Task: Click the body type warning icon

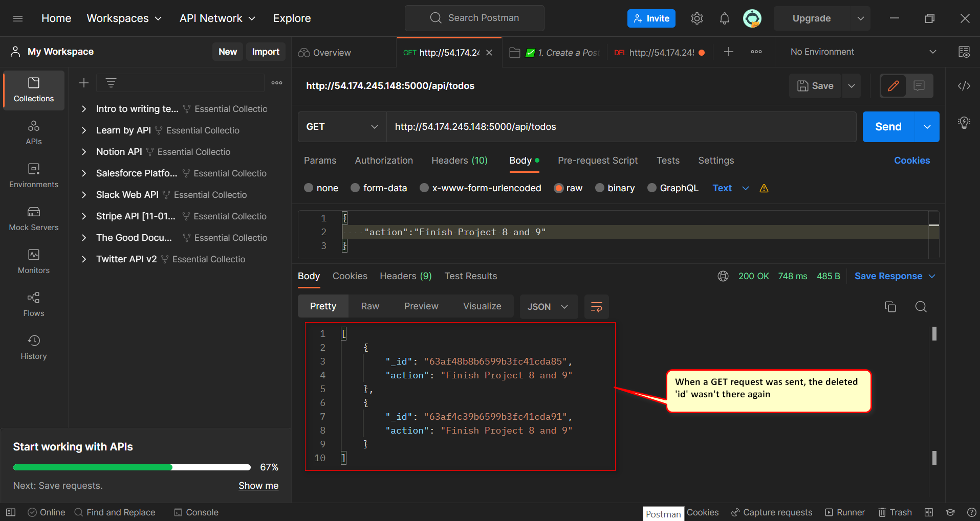Action: coord(764,188)
